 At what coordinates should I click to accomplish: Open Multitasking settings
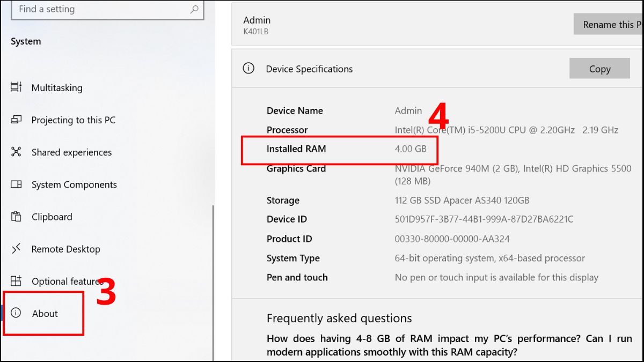tap(57, 88)
